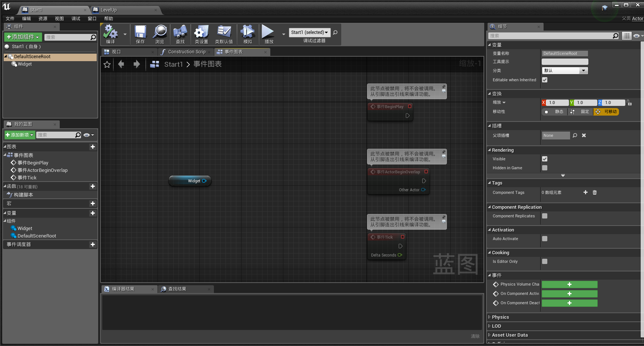Open the Class Defaults panel

click(x=224, y=34)
